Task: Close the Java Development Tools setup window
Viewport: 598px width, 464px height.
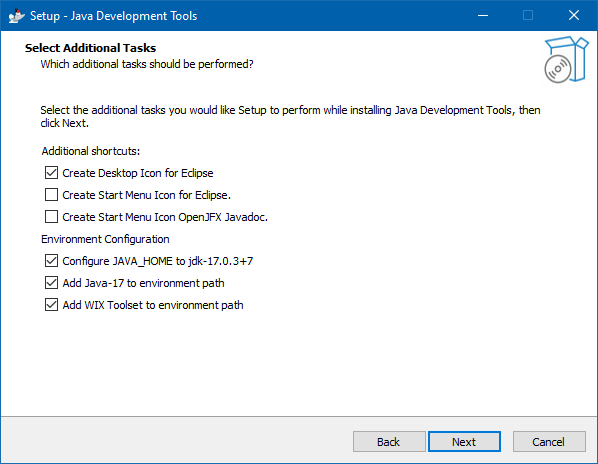Action: pyautogui.click(x=574, y=16)
